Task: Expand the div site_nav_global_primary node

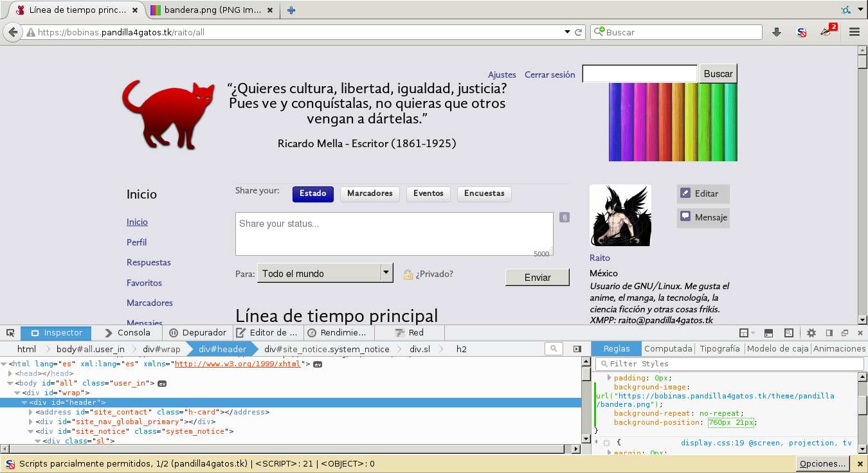Action: (x=32, y=422)
